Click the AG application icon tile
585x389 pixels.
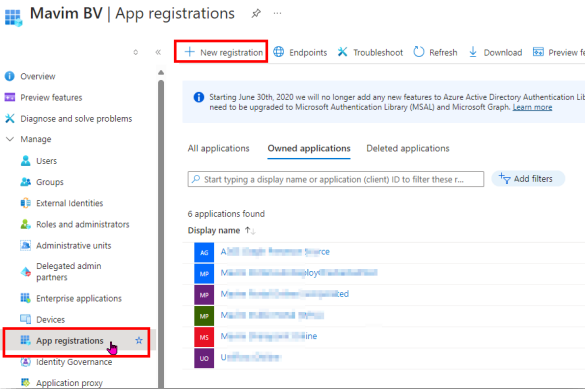pyautogui.click(x=204, y=252)
